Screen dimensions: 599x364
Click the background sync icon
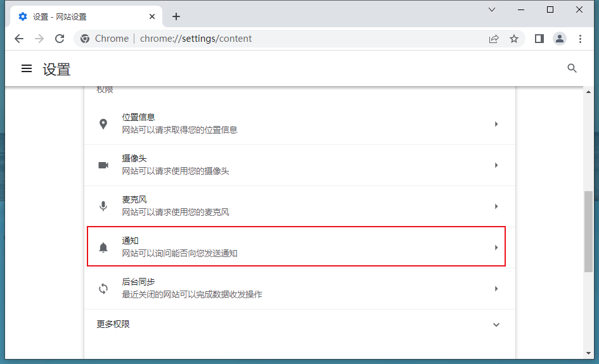tap(103, 289)
